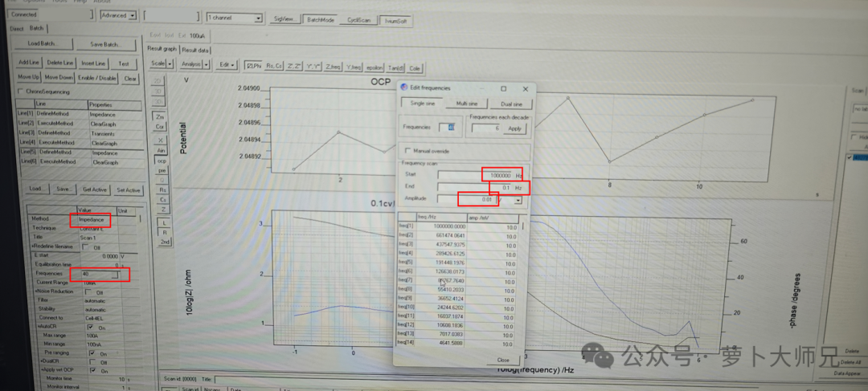Toggle the Apply wrt OCP checkbox
Screen dimensions: 868x391
pyautogui.click(x=93, y=371)
